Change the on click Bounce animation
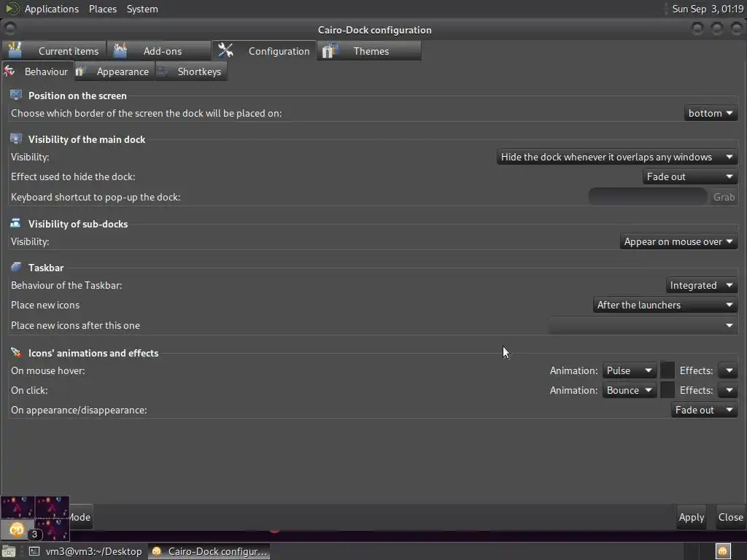This screenshot has height=560, width=747. click(630, 391)
